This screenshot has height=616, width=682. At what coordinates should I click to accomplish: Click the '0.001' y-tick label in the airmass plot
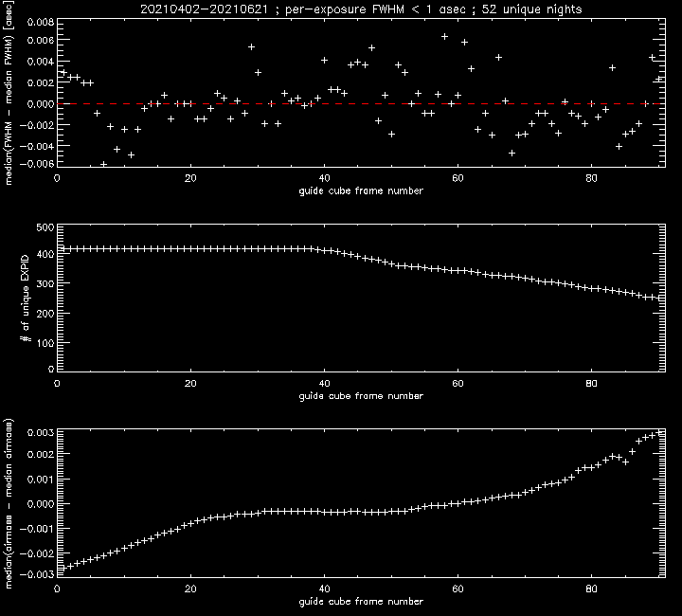pyautogui.click(x=41, y=480)
